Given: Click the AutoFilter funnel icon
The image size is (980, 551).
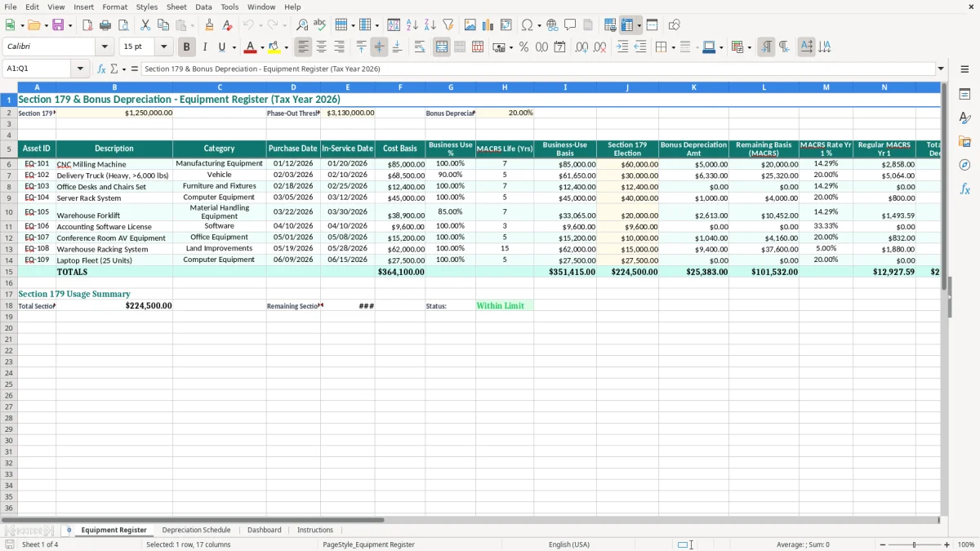Looking at the screenshot, I should [448, 25].
